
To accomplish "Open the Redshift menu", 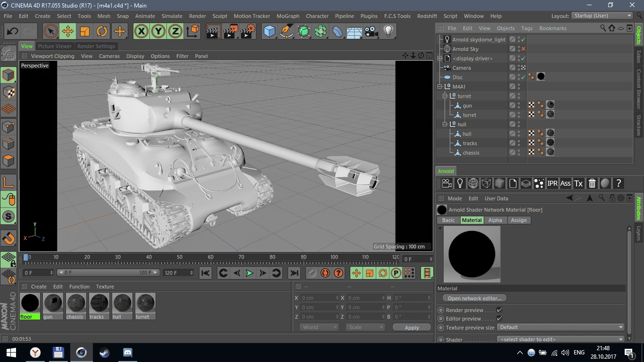I will [x=427, y=16].
